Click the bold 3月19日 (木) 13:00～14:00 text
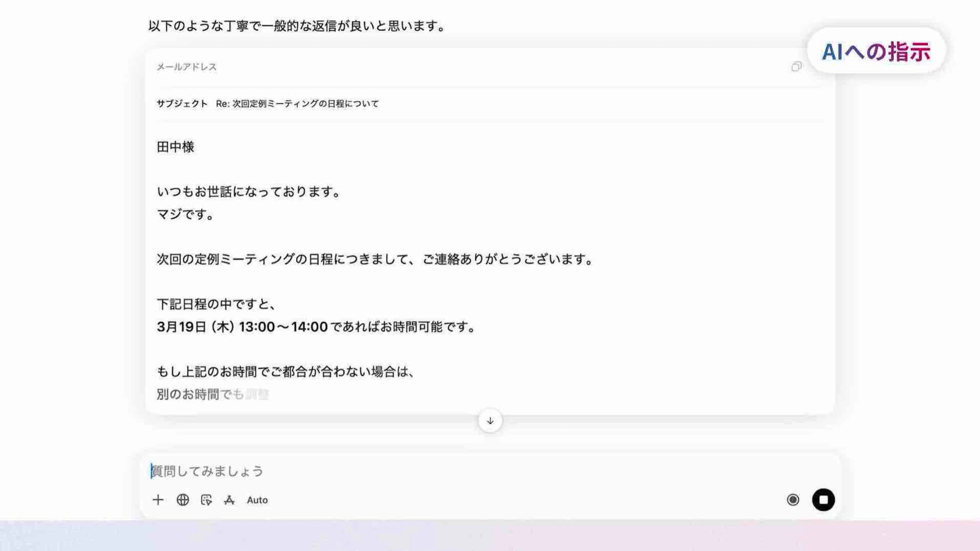 pyautogui.click(x=242, y=326)
